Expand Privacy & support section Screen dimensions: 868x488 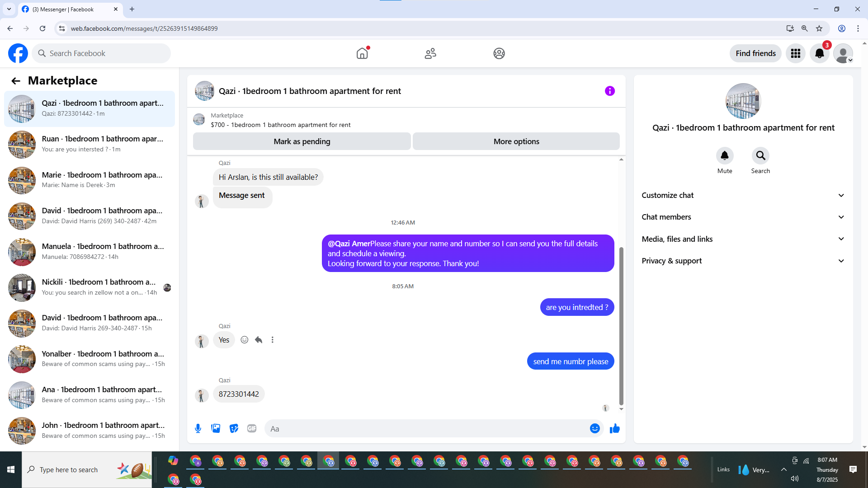[743, 261]
